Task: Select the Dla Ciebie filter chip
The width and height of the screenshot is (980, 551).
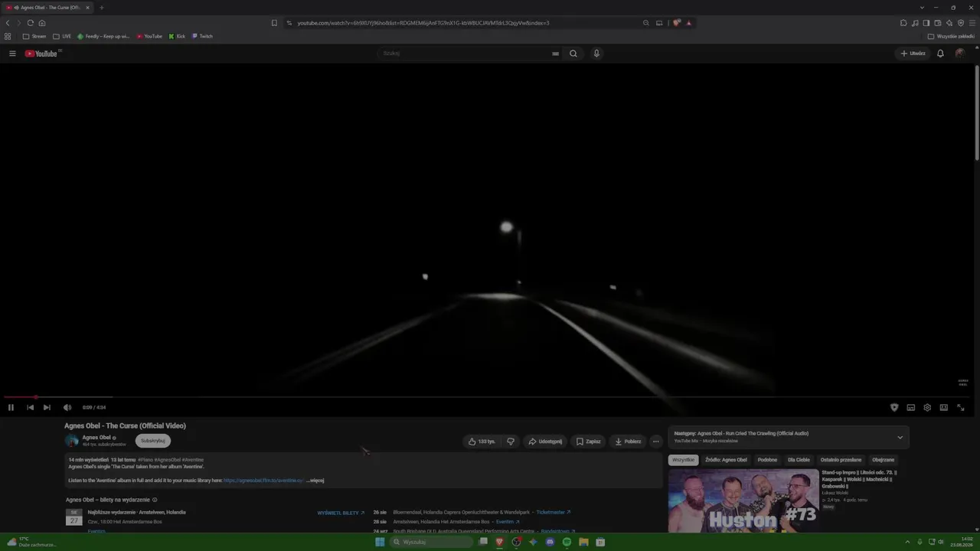Action: (x=799, y=460)
